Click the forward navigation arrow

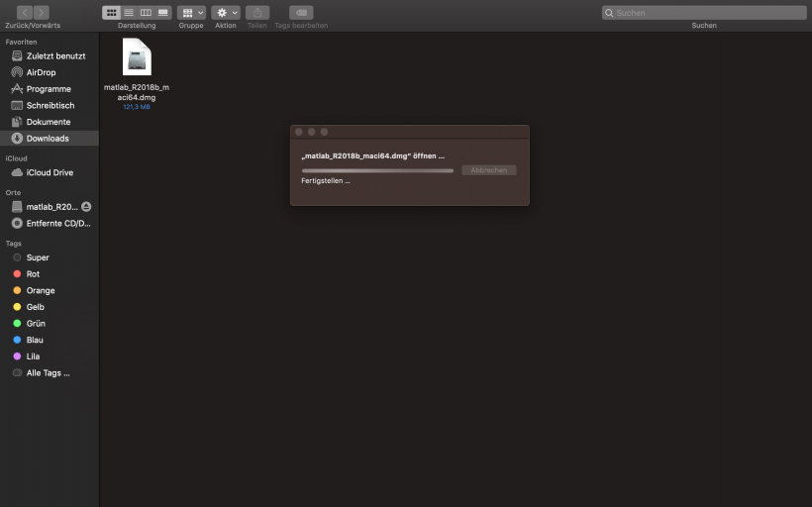(x=41, y=12)
